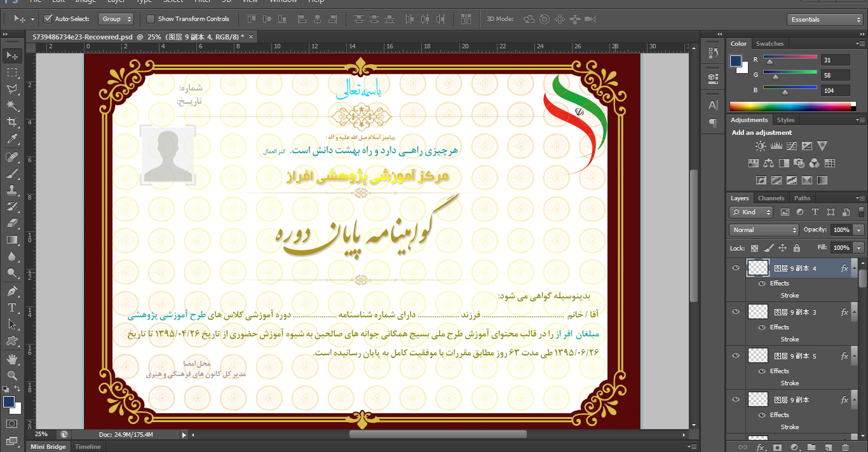The width and height of the screenshot is (868, 452).
Task: Select the Horizontal Type tool
Action: (x=11, y=308)
